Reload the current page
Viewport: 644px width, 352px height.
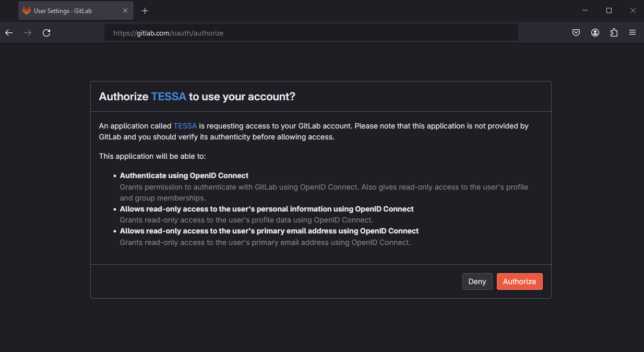46,32
